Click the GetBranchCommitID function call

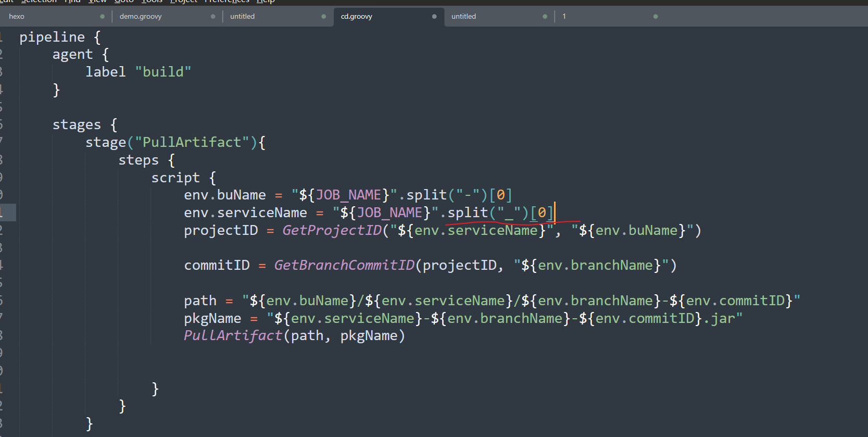344,266
